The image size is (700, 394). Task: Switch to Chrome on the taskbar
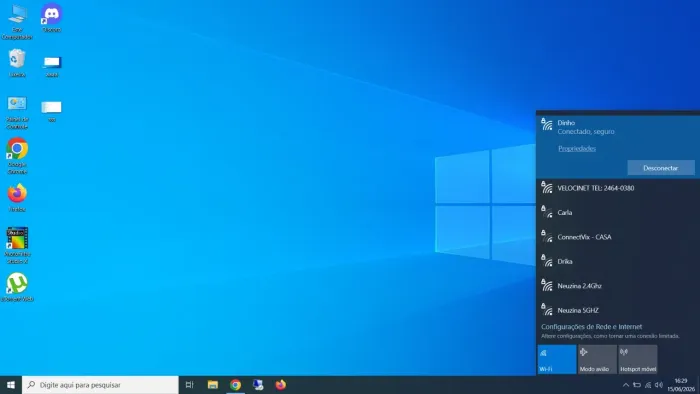click(x=235, y=385)
